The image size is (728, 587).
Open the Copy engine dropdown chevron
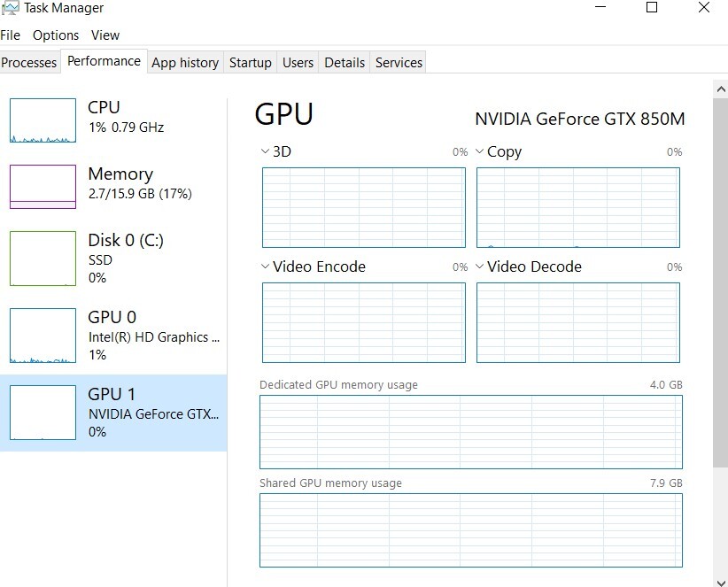[x=480, y=151]
